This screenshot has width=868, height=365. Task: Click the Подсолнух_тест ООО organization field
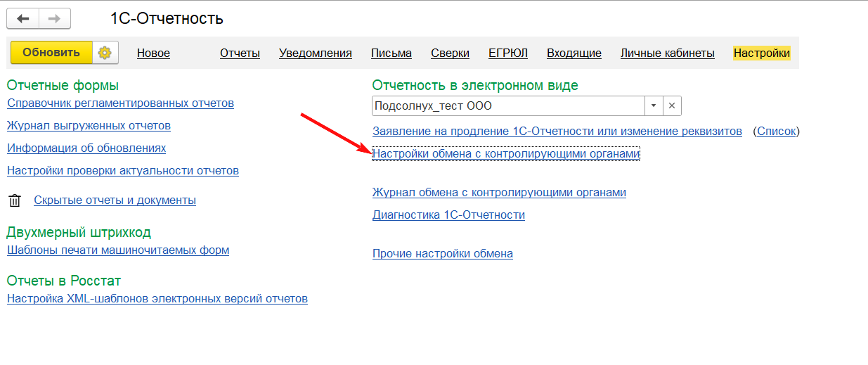508,105
